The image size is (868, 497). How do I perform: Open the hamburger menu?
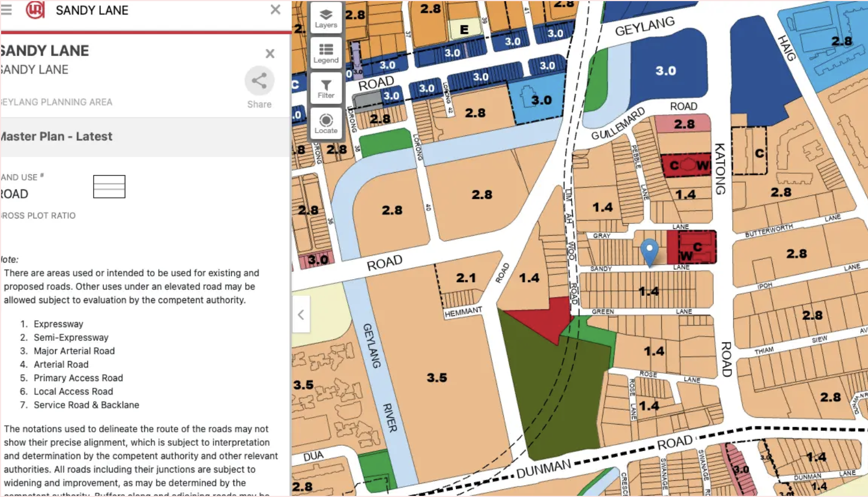(x=7, y=10)
